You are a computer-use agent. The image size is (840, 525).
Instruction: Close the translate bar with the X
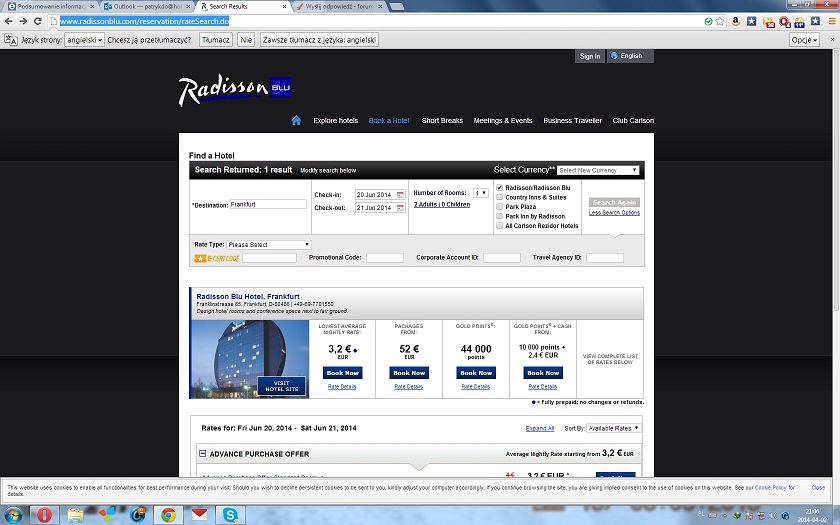[832, 40]
